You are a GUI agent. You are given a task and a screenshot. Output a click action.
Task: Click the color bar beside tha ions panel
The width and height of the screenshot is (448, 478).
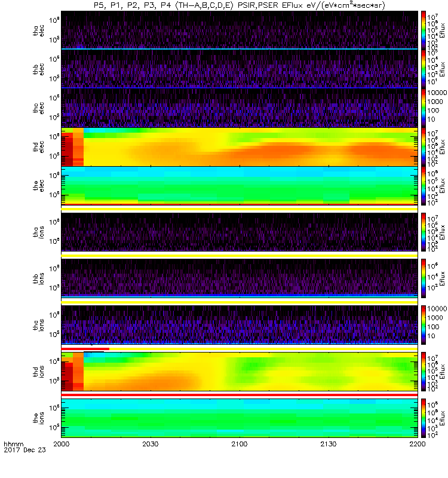coord(424,232)
